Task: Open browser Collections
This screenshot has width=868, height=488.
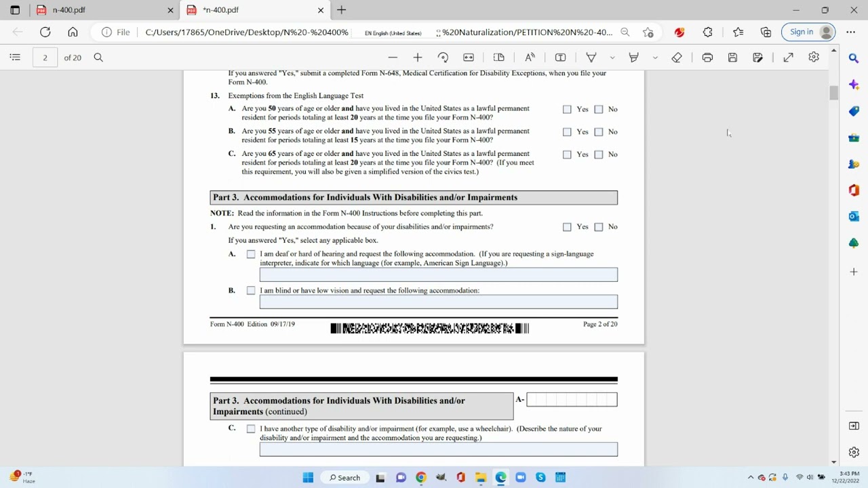Action: 766,32
